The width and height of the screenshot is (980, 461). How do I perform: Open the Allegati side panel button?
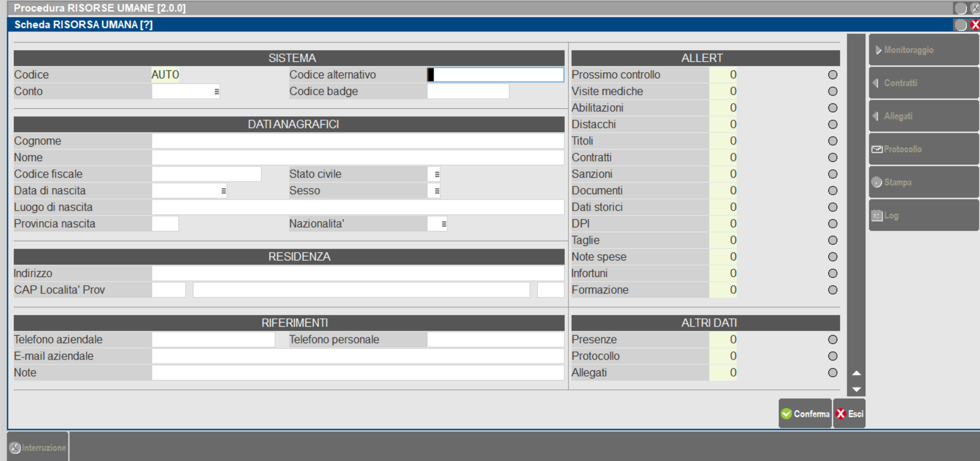coord(923,116)
